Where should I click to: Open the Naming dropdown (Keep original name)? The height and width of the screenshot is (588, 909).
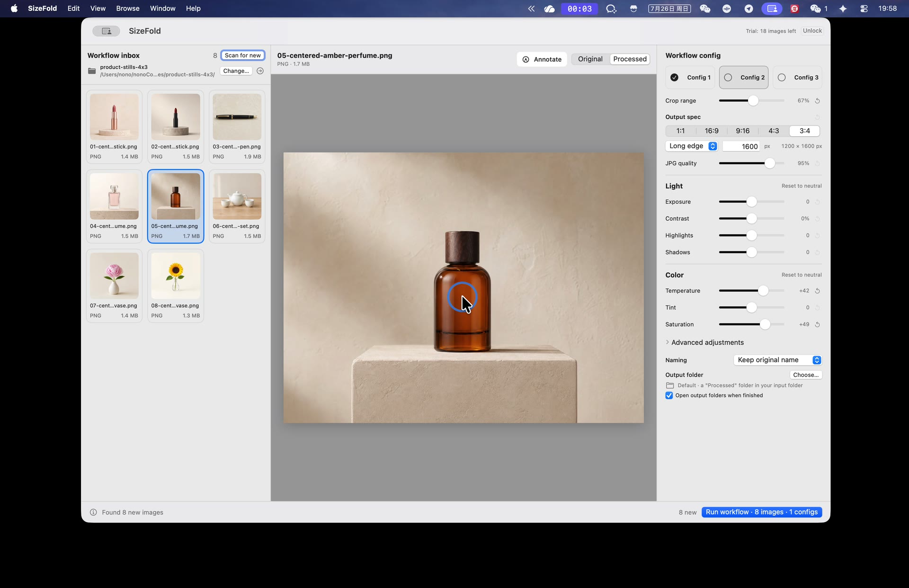[x=777, y=360]
